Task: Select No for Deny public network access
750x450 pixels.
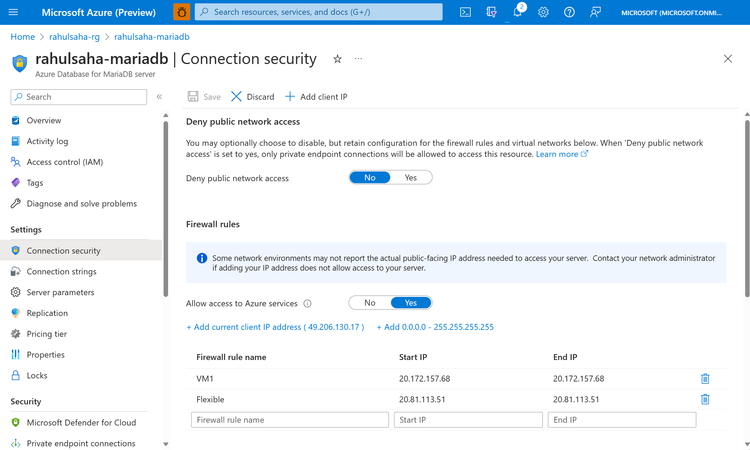Action: tap(369, 178)
